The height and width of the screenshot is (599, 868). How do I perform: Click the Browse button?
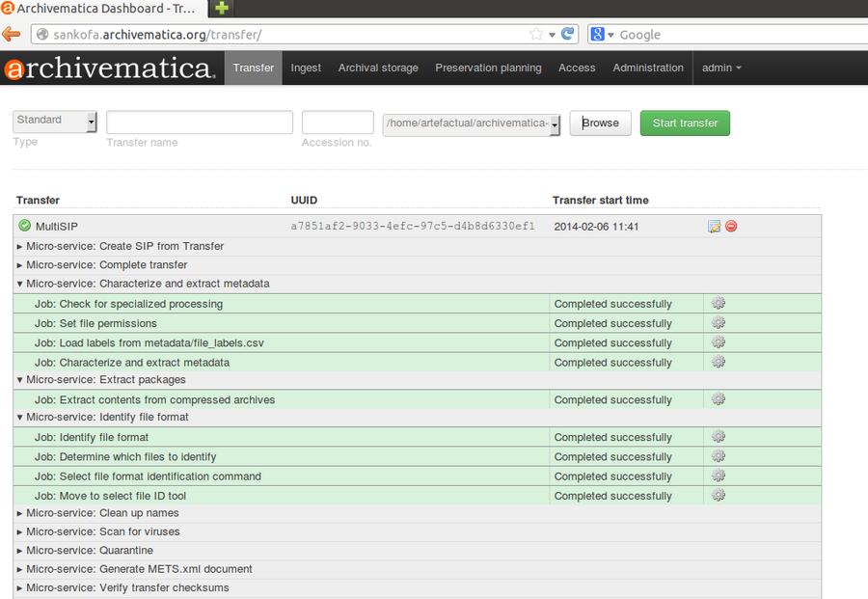coord(600,123)
